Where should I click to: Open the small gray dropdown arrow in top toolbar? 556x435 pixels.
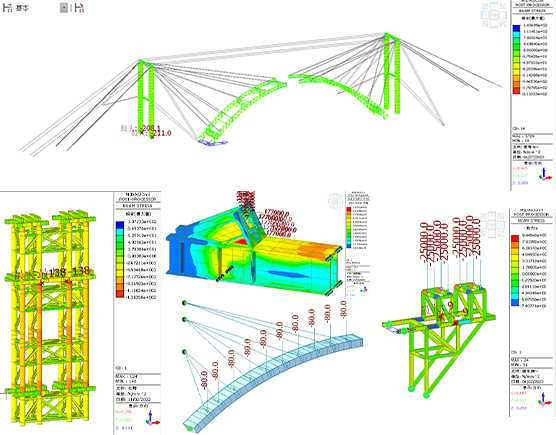pos(64,8)
